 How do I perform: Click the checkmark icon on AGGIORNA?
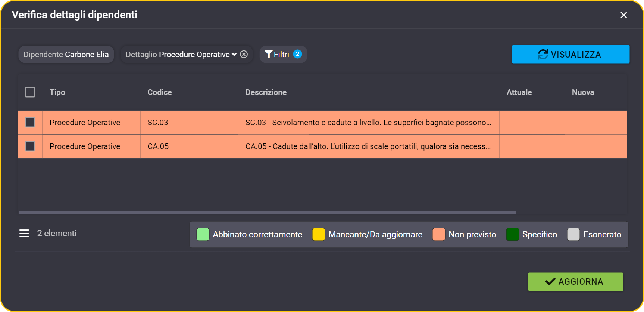(550, 282)
